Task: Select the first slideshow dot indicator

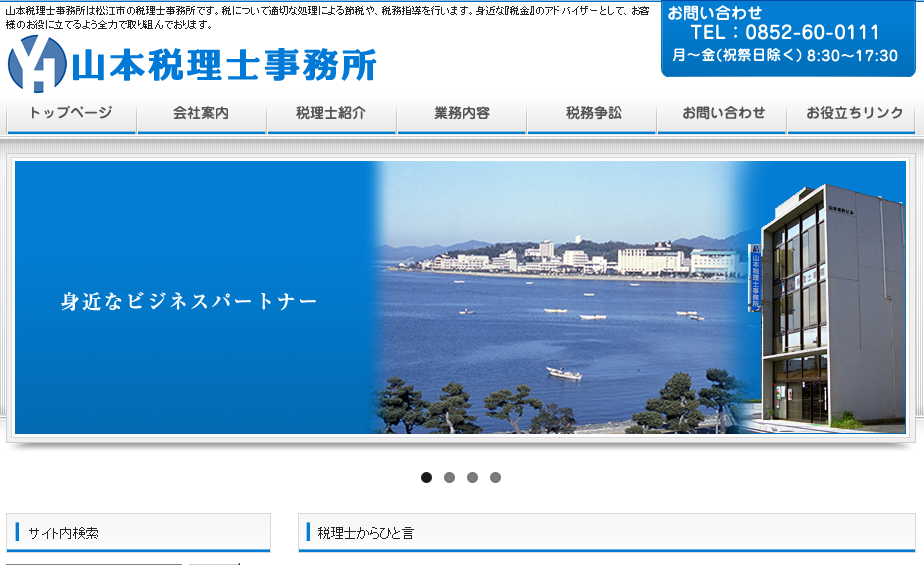Action: tap(427, 477)
